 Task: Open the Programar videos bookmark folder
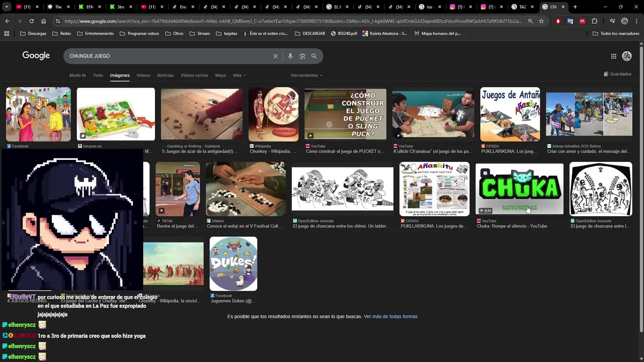tap(139, 34)
